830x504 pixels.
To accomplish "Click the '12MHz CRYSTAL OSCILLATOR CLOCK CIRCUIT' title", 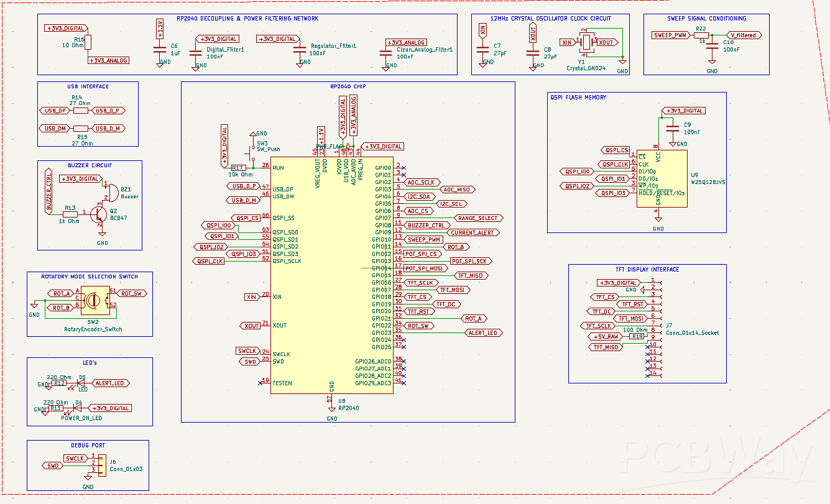I will click(x=550, y=19).
